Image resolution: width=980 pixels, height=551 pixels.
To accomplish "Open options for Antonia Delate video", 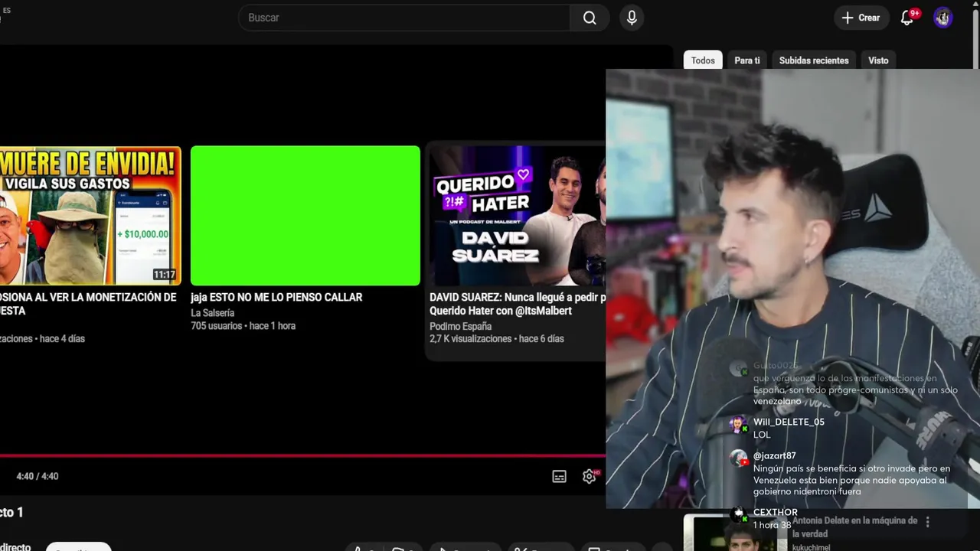I will (927, 522).
